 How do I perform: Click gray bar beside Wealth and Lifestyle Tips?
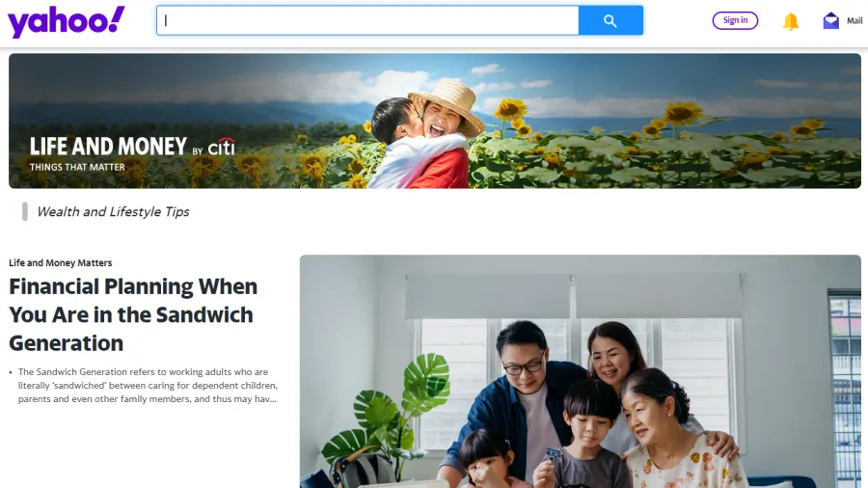pos(25,212)
